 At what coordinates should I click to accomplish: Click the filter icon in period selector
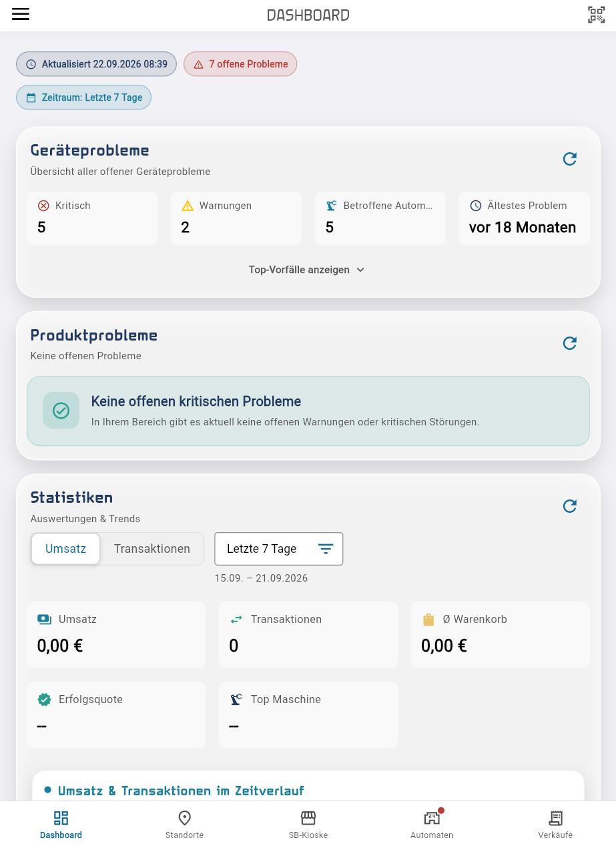coord(325,549)
